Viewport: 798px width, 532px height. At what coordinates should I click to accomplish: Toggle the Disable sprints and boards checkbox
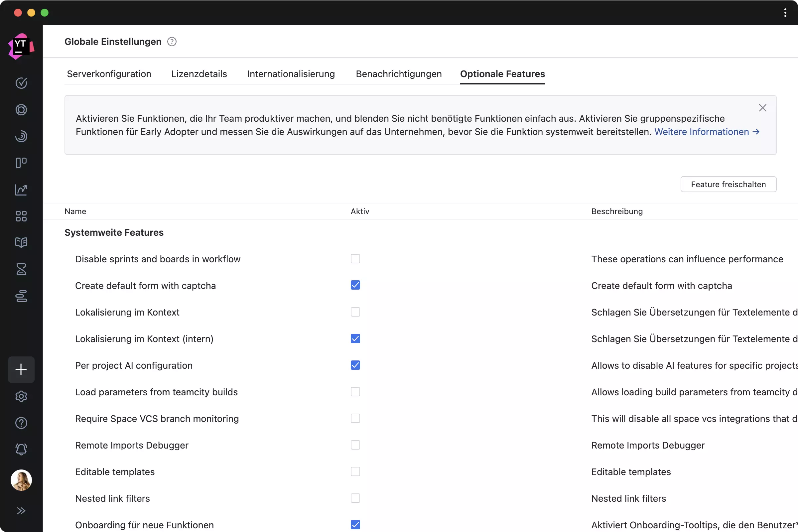[356, 259]
